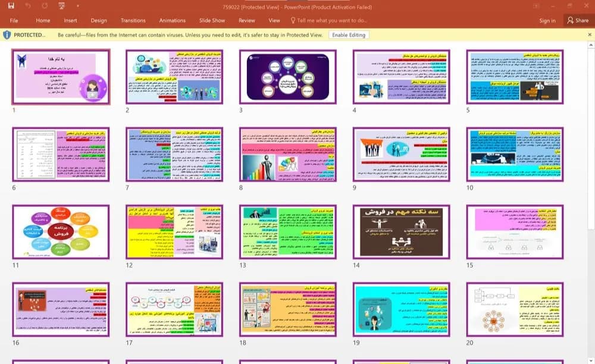The image size is (595, 364).
Task: Click the Protected View shield icon
Action: 7,35
